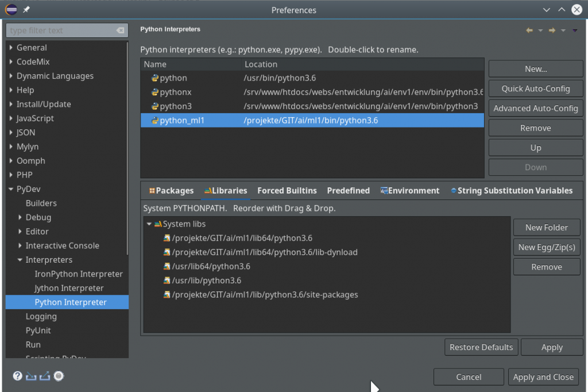The image size is (588, 392).
Task: Click the clear icon in the filter field
Action: (x=119, y=29)
